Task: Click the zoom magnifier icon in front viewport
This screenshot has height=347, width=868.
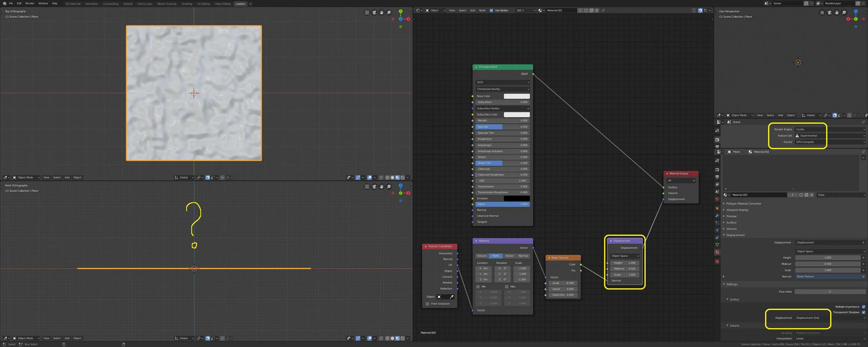Action: click(x=389, y=187)
